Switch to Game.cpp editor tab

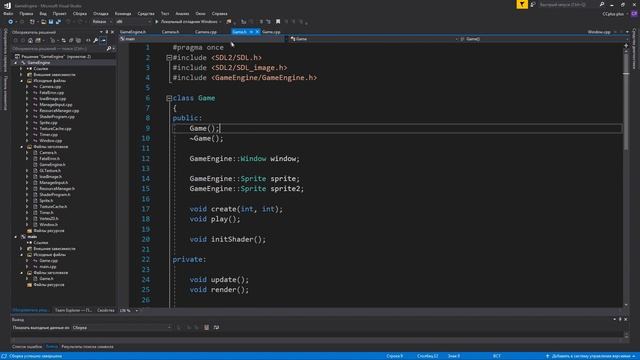click(x=271, y=32)
